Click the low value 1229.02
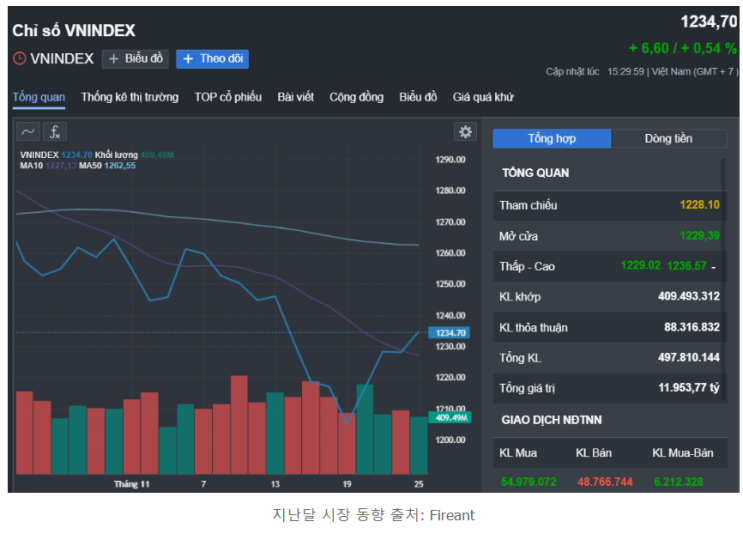This screenshot has width=743, height=534. [x=641, y=266]
